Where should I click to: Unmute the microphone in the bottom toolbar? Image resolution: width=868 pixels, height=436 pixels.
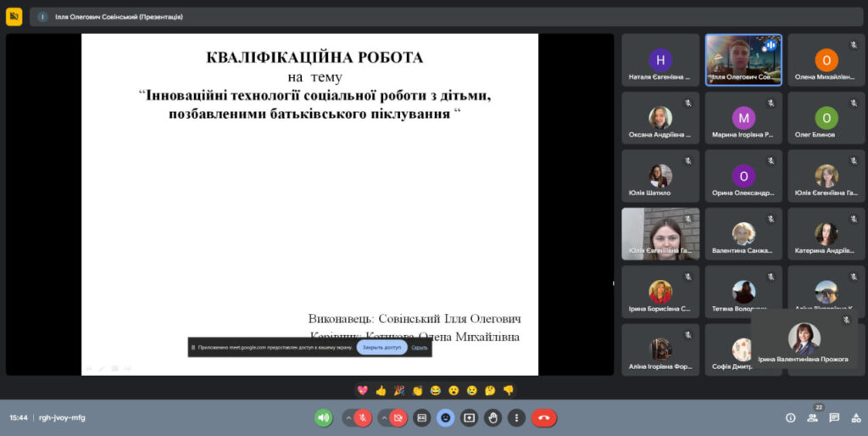[x=363, y=417]
